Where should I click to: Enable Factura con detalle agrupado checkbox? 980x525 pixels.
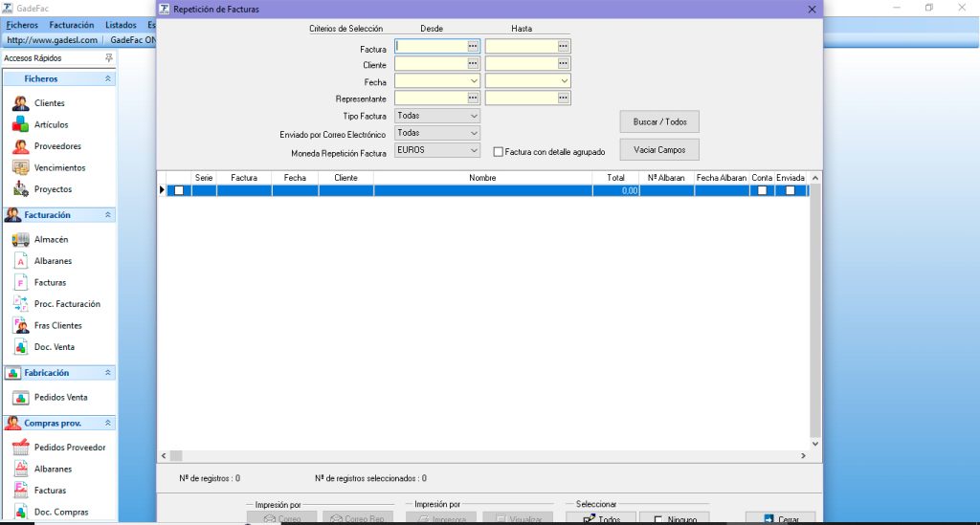pos(499,152)
